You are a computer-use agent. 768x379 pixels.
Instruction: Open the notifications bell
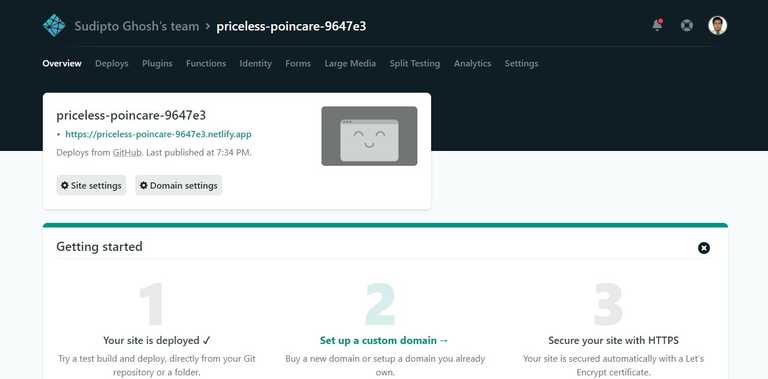coord(657,25)
